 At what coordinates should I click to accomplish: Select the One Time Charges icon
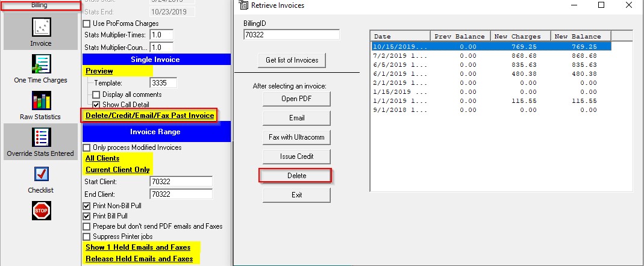(41, 64)
